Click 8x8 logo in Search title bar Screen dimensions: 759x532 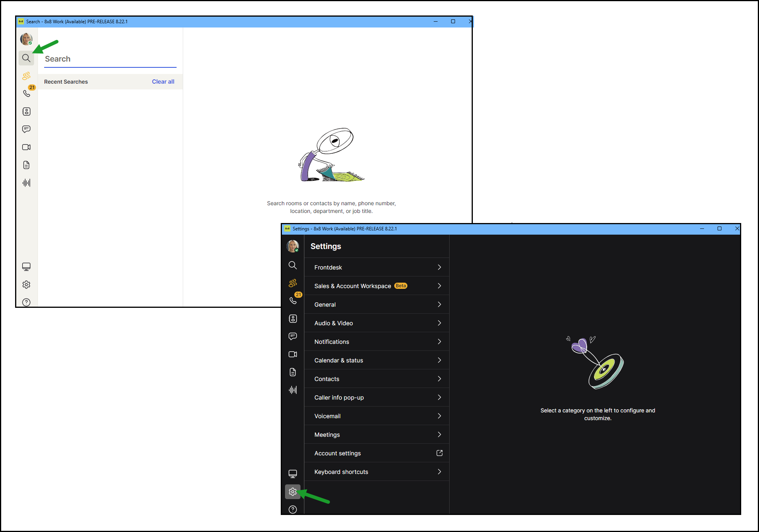(x=21, y=22)
